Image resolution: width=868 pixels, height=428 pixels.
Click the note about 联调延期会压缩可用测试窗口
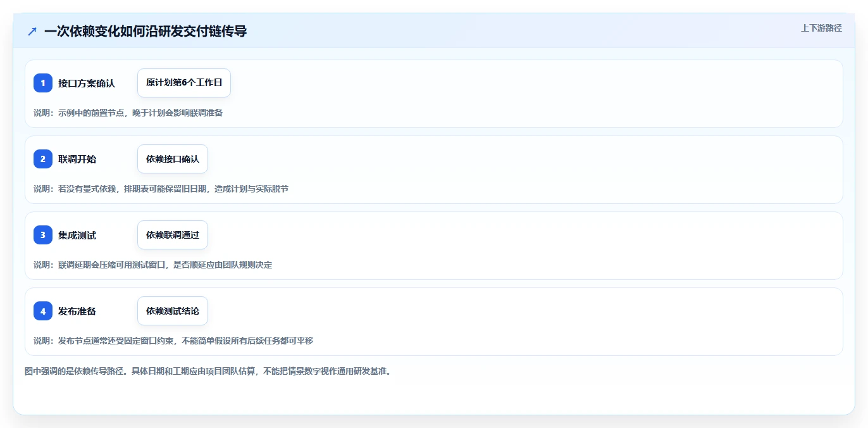[x=152, y=265]
